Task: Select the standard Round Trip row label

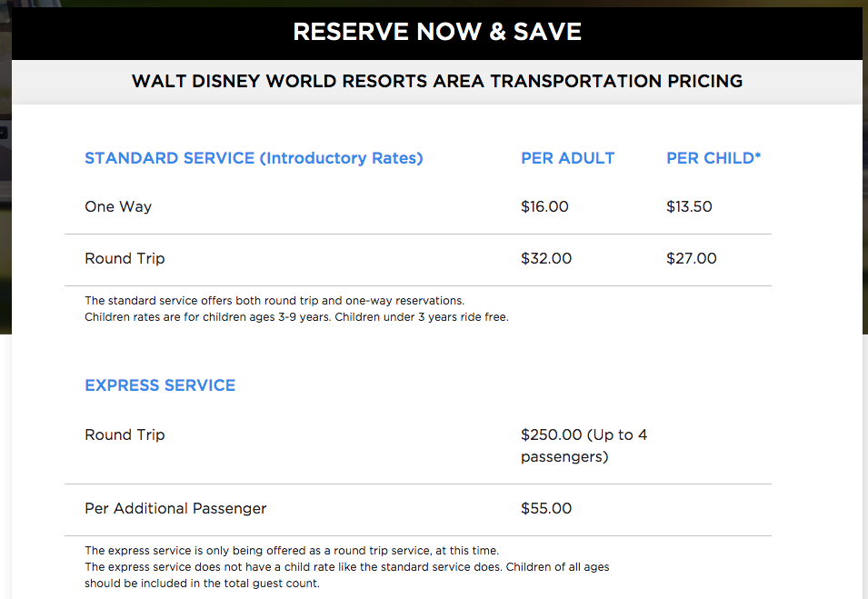Action: tap(125, 258)
